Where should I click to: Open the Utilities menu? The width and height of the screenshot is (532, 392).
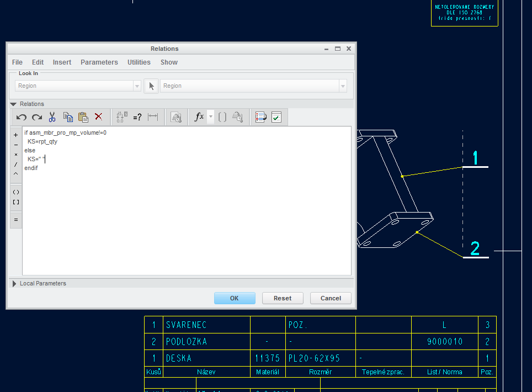pos(139,62)
